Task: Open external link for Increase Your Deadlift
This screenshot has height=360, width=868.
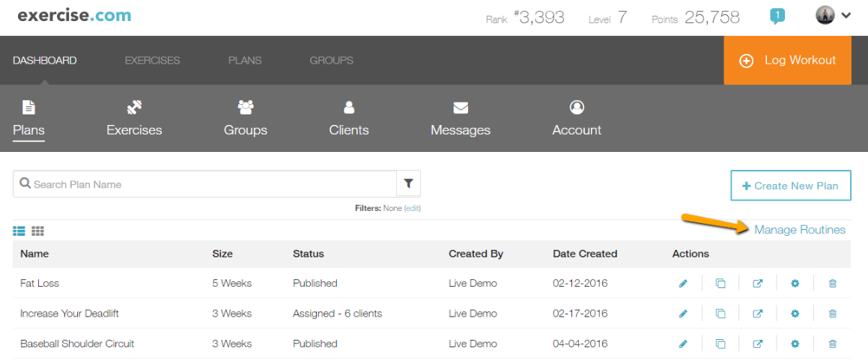Action: (x=757, y=314)
